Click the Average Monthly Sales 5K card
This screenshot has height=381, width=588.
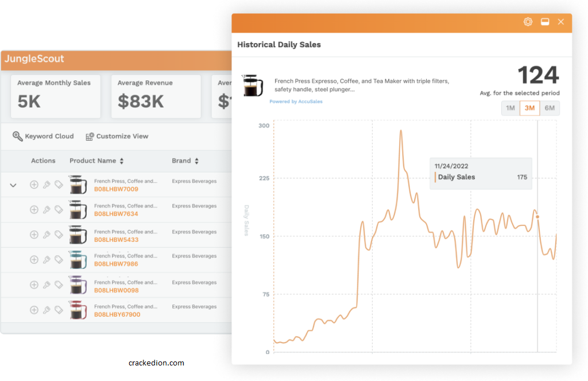[56, 97]
